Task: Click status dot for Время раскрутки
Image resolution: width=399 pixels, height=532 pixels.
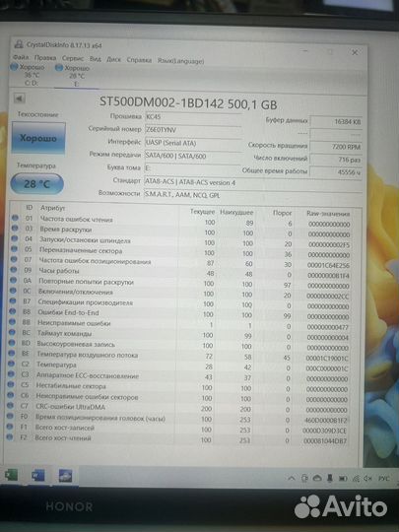Action: (15, 228)
